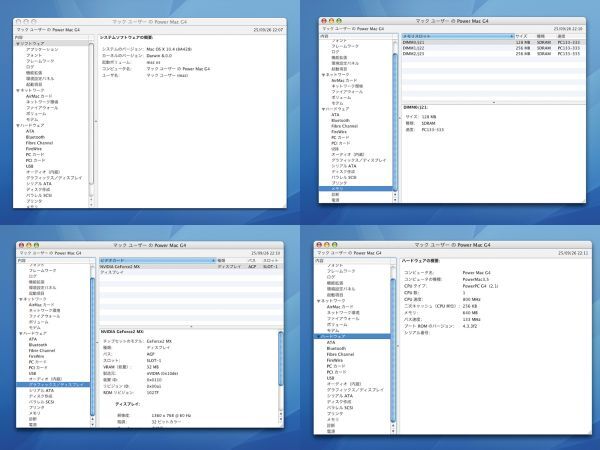
Task: Select highlighted ハードウェア category in sidebar
Action: coord(340,335)
